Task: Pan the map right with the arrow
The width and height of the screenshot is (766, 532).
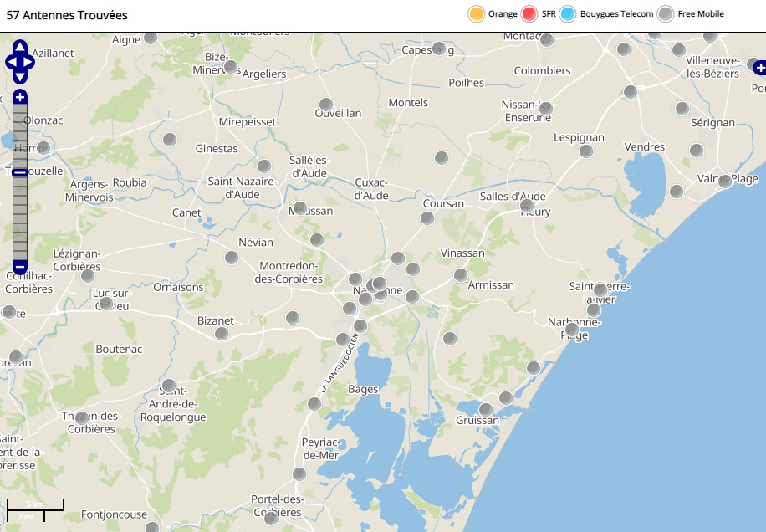Action: point(28,62)
